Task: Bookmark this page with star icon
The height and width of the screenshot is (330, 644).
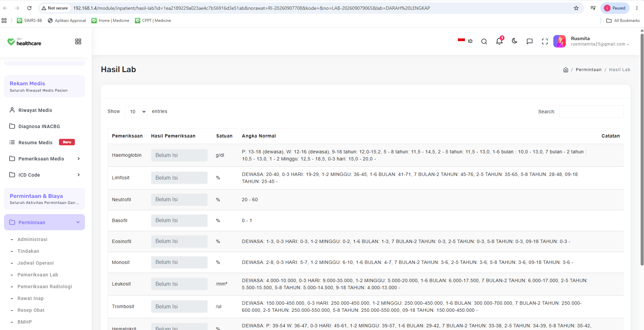Action: pyautogui.click(x=576, y=8)
